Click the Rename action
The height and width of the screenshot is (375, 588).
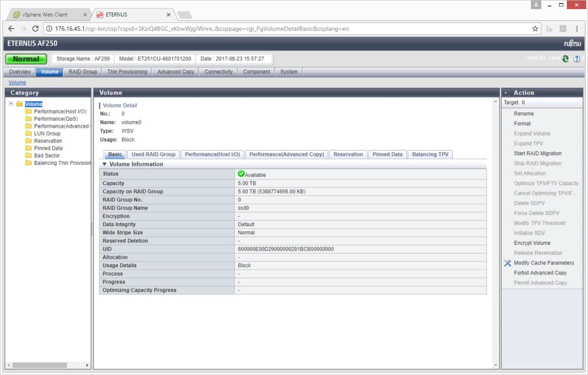tap(524, 114)
